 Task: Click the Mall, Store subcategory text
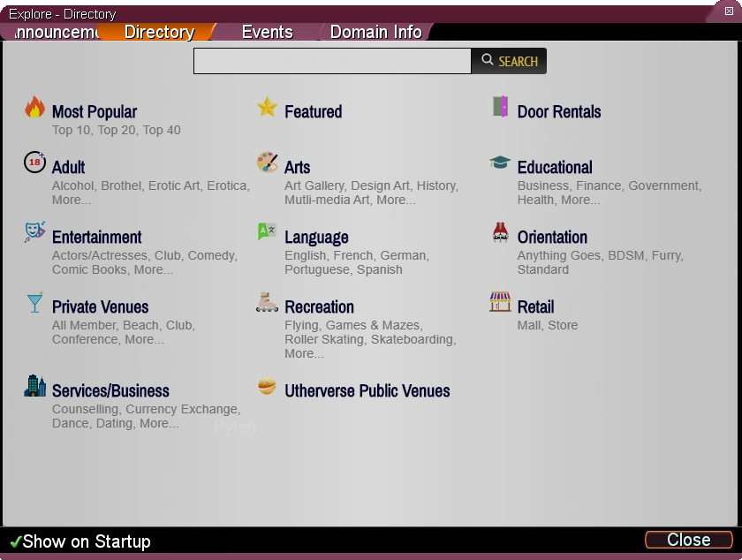tap(547, 325)
